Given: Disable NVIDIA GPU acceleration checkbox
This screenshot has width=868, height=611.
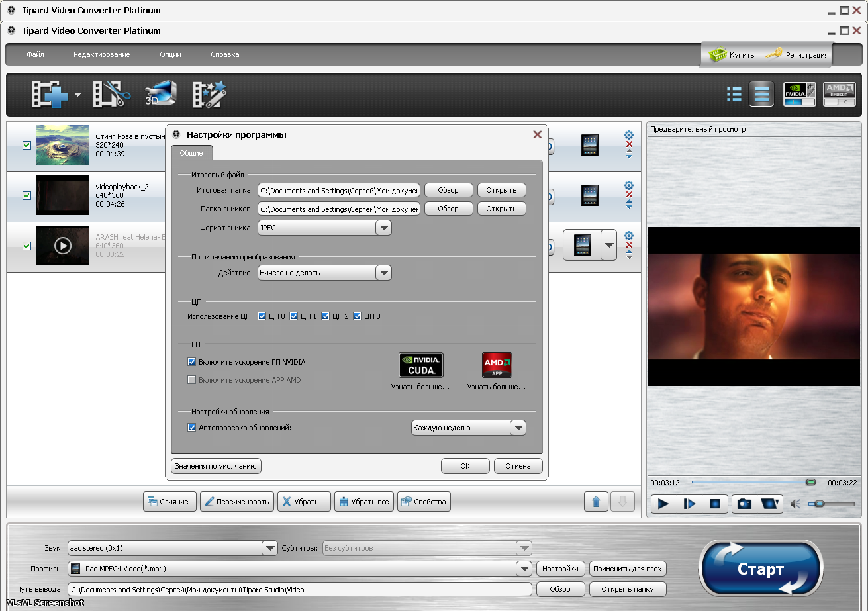Looking at the screenshot, I should click(x=192, y=362).
